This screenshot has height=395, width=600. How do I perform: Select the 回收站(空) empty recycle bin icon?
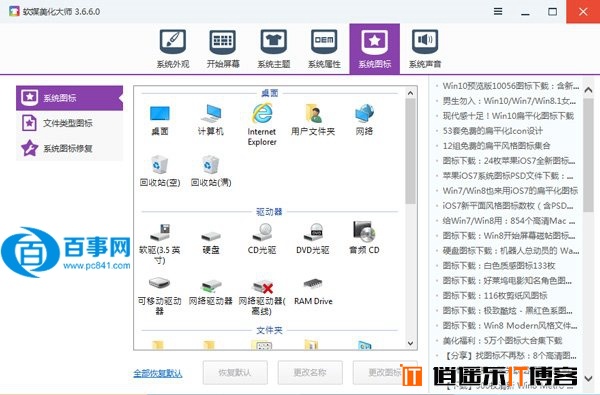[x=160, y=171]
